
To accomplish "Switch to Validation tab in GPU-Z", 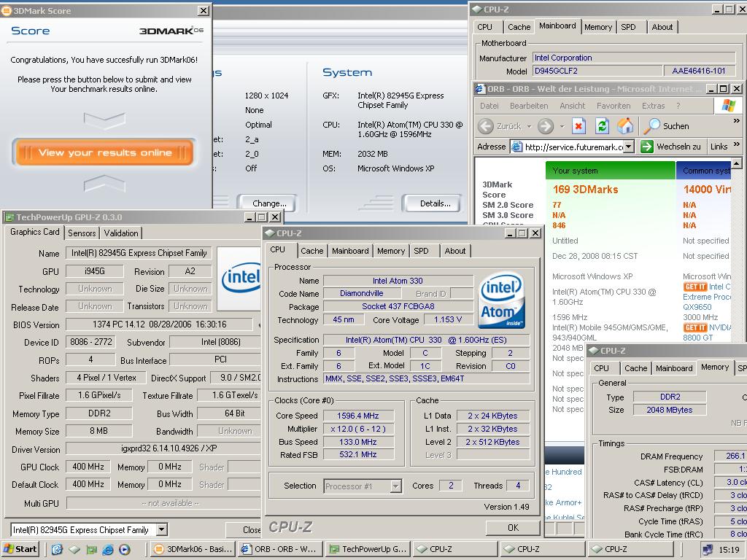I will (121, 233).
